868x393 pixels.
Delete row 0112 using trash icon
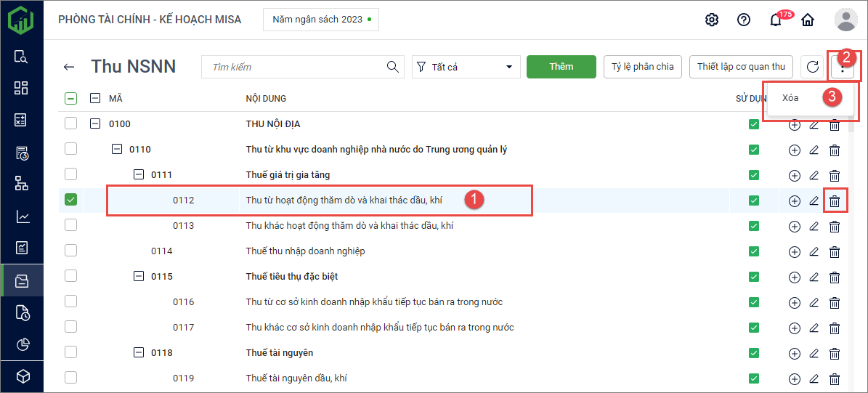pos(835,200)
